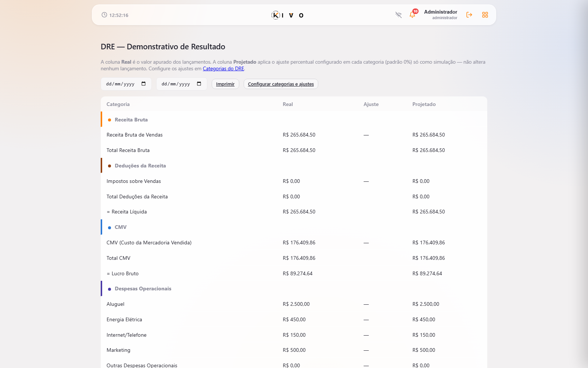Click the first dd/mm/yyyy start date field

tap(126, 84)
